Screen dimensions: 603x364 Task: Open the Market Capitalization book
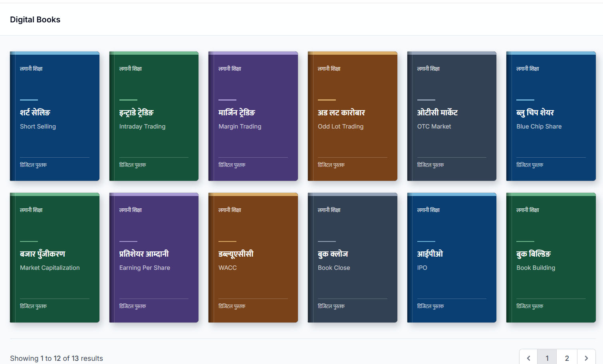click(55, 258)
